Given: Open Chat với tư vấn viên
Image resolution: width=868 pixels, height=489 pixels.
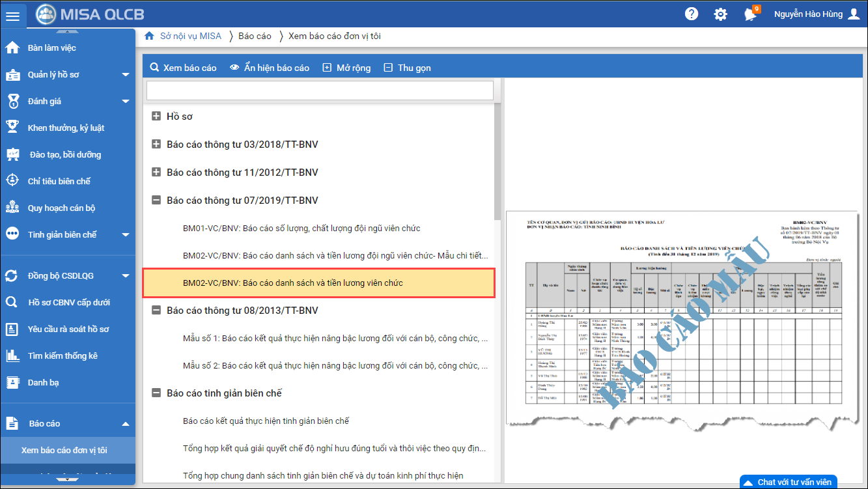Looking at the screenshot, I should pos(788,482).
